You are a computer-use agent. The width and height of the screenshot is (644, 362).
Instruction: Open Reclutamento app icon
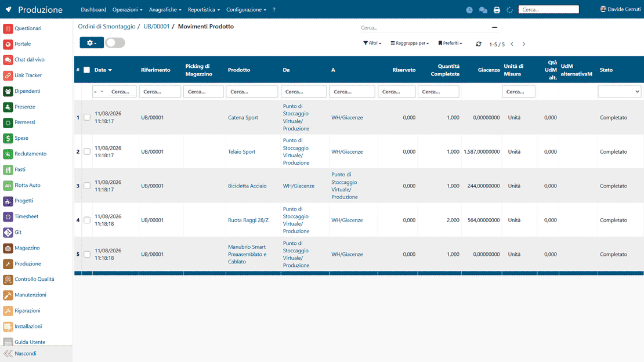[8, 154]
